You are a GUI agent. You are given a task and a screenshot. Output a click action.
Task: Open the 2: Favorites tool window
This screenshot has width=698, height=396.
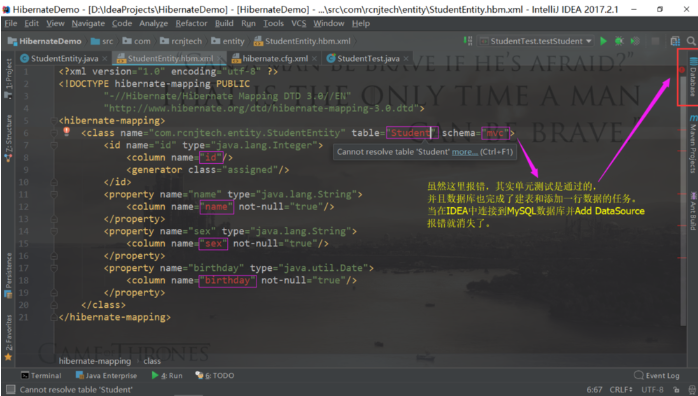click(x=8, y=337)
